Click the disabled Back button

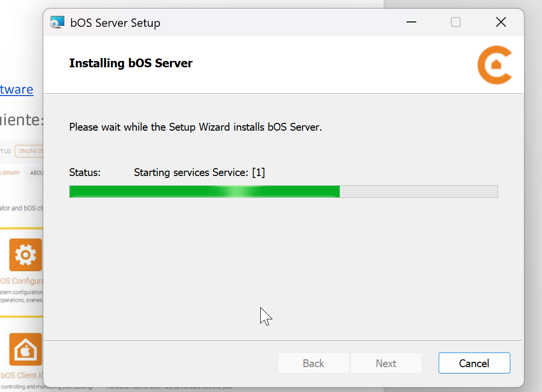pos(313,363)
